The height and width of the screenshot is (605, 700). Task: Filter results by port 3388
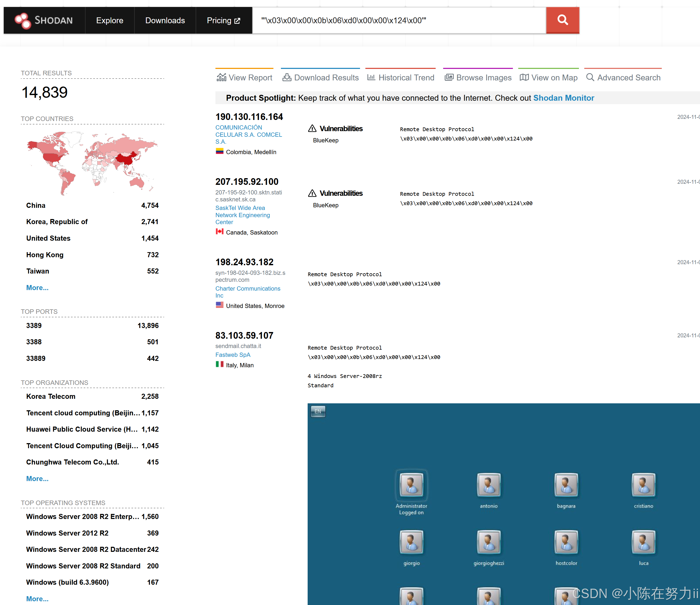tap(92, 342)
